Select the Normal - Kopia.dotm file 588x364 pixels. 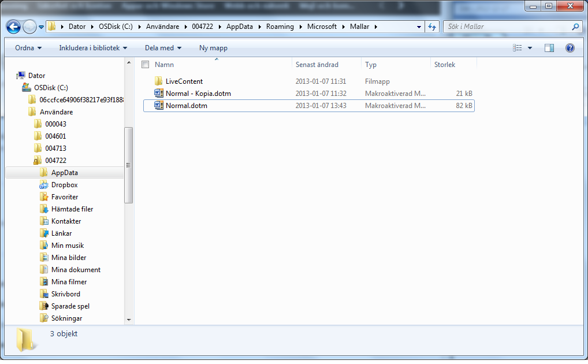[x=198, y=94]
